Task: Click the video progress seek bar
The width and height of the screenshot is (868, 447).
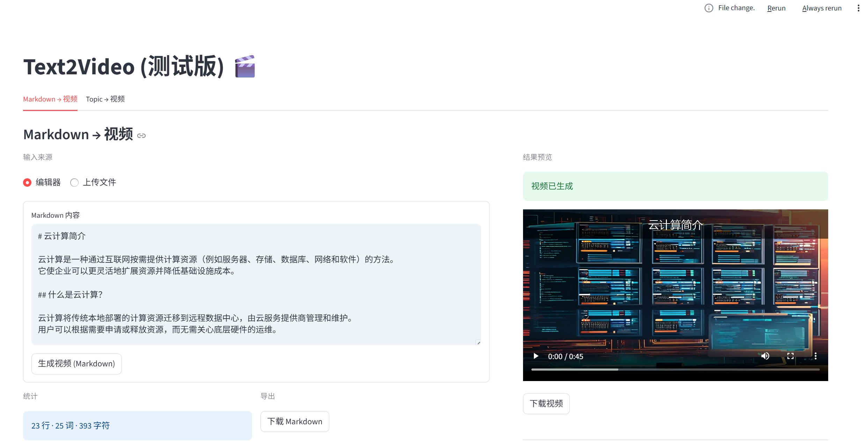Action: [675, 369]
